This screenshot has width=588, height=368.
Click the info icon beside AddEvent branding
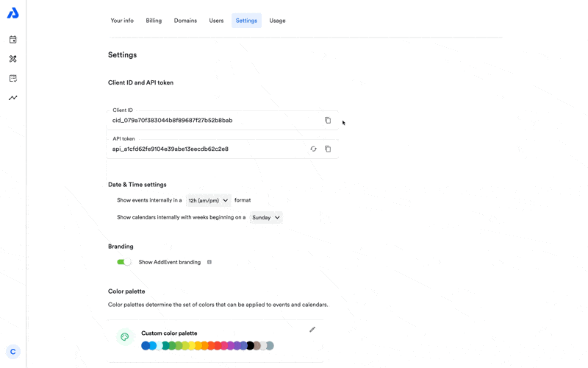point(209,262)
